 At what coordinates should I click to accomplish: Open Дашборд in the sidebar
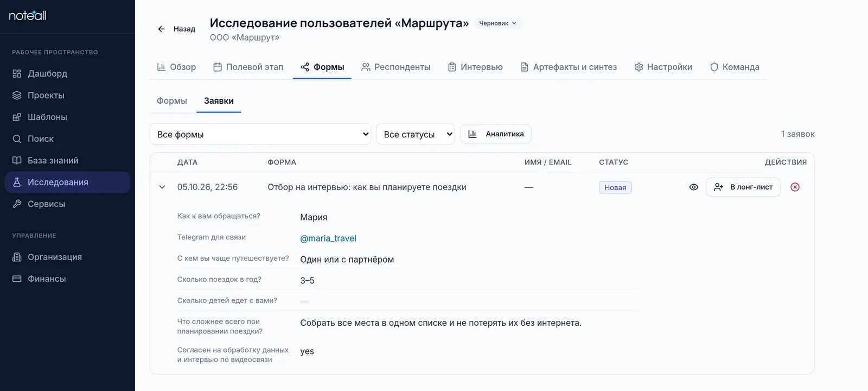pyautogui.click(x=67, y=73)
